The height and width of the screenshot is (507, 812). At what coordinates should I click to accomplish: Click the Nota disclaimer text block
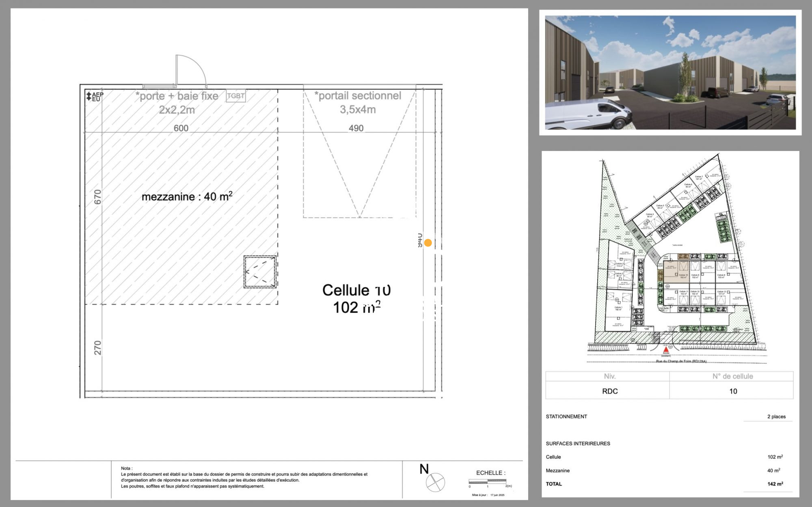tap(244, 477)
